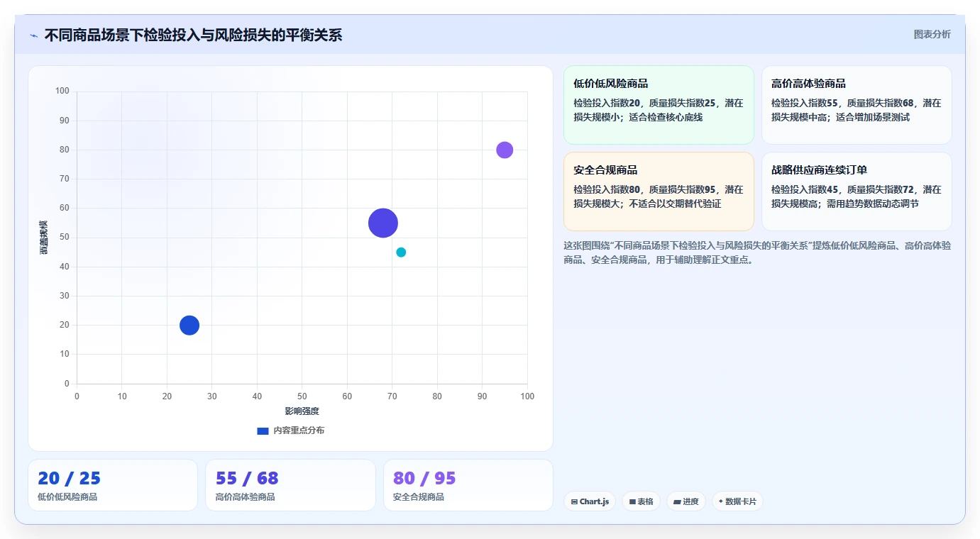Click the 数据卡片 tag chip
The image size is (980, 539).
click(737, 501)
